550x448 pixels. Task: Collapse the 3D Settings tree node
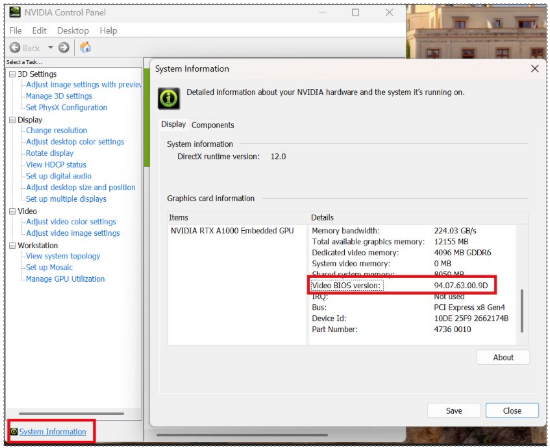pyautogui.click(x=13, y=74)
